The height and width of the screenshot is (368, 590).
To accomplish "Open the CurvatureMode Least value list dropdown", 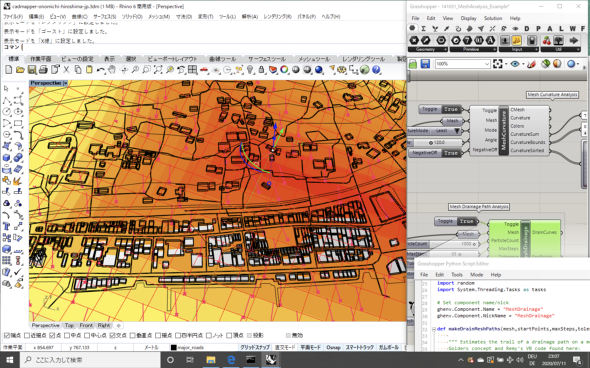I will (456, 131).
